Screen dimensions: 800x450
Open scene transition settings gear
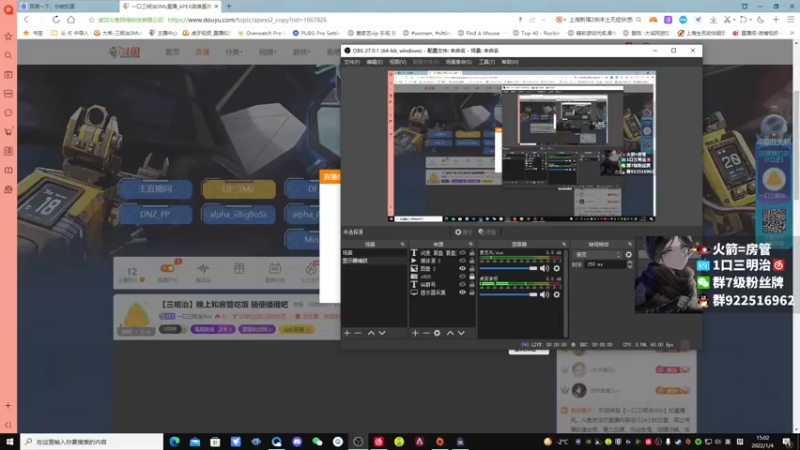pos(629,255)
